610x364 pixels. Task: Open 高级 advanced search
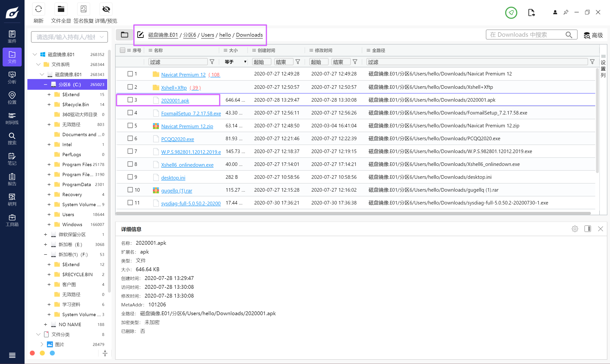(593, 35)
